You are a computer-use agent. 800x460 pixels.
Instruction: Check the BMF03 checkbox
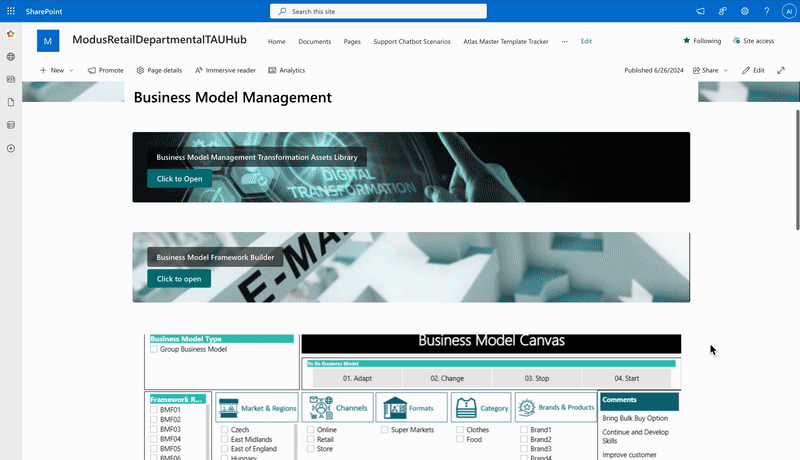[154, 429]
